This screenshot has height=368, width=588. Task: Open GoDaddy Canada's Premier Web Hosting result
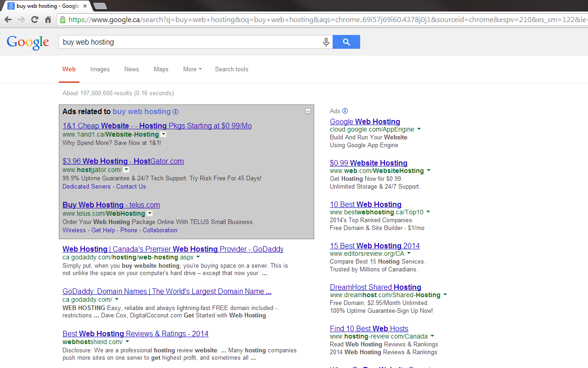[173, 249]
